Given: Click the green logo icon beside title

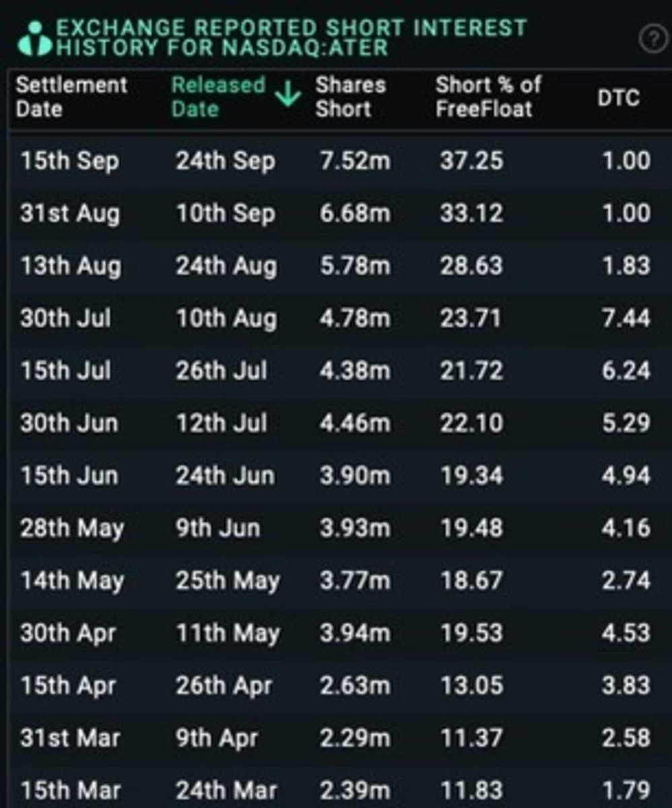Looking at the screenshot, I should click(34, 38).
